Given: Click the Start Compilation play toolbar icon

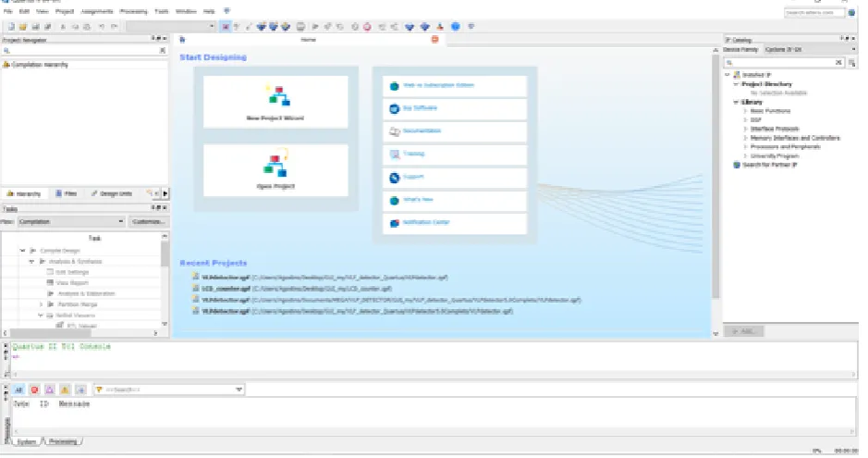Looking at the screenshot, I should pos(315,27).
